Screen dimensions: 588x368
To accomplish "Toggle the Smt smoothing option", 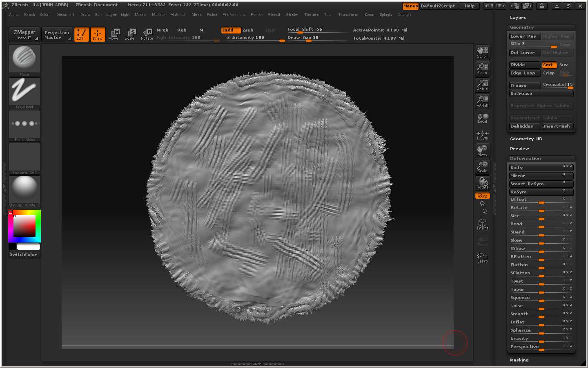I will 549,65.
